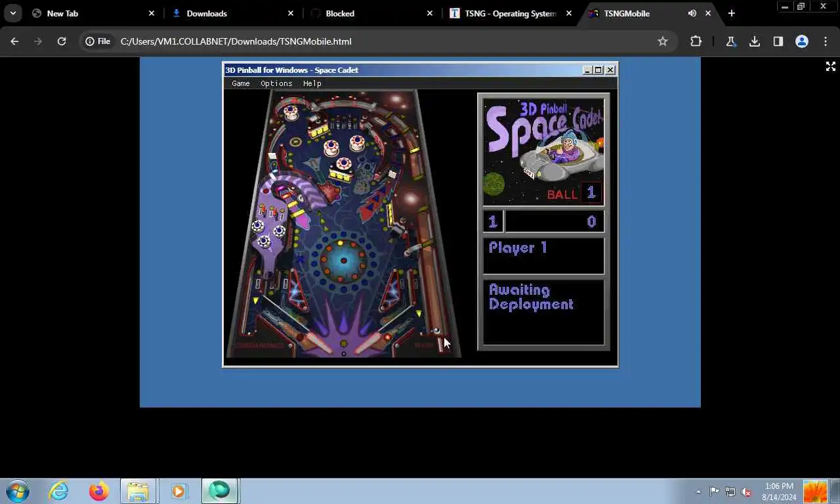Bookmark this page with the star

pos(663,41)
